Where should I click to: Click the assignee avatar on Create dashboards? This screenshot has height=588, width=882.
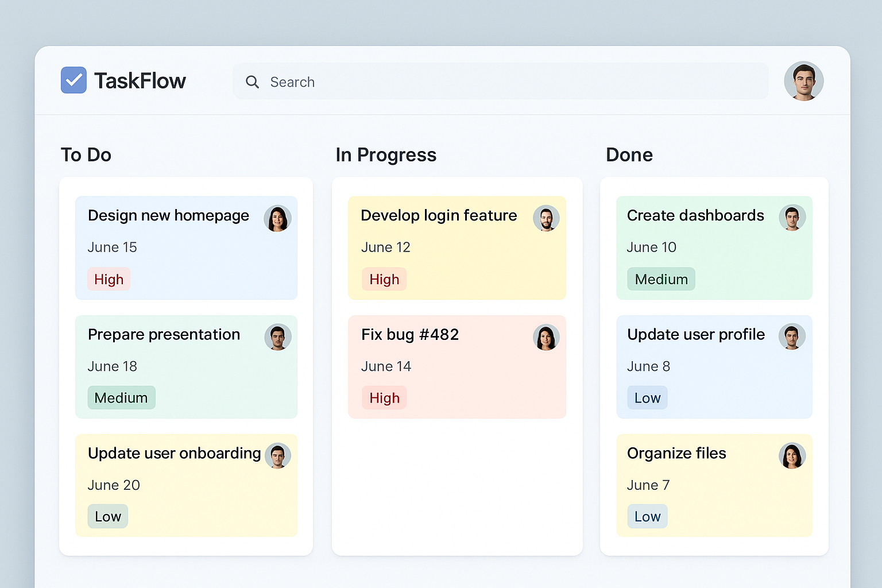coord(792,218)
